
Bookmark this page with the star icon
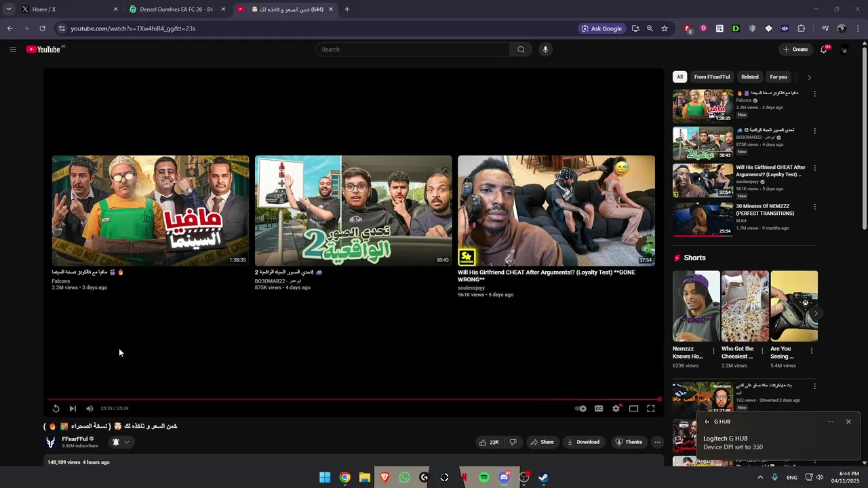pos(665,28)
